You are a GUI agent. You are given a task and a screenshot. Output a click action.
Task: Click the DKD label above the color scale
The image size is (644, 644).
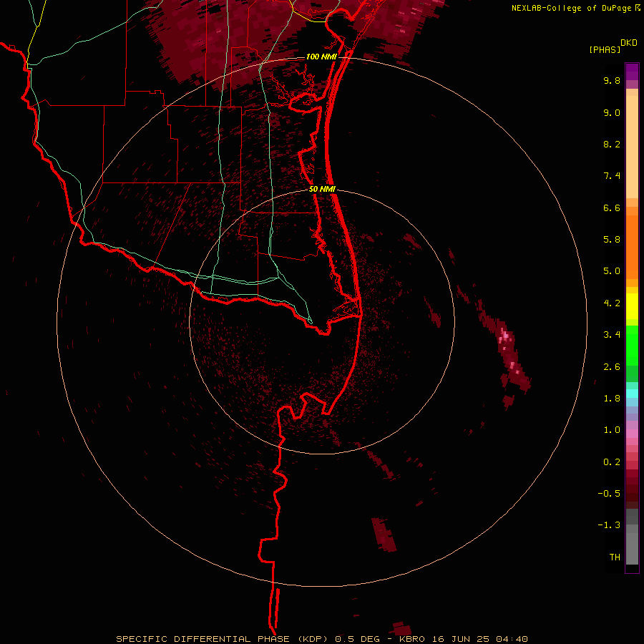pos(629,42)
